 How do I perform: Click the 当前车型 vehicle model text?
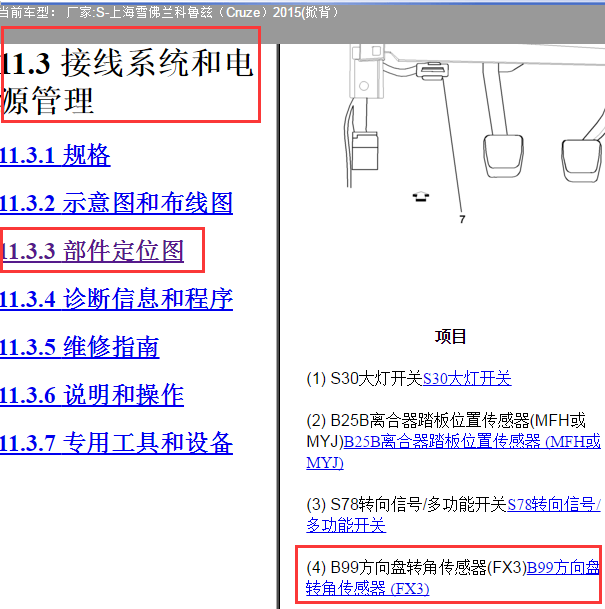point(169,12)
